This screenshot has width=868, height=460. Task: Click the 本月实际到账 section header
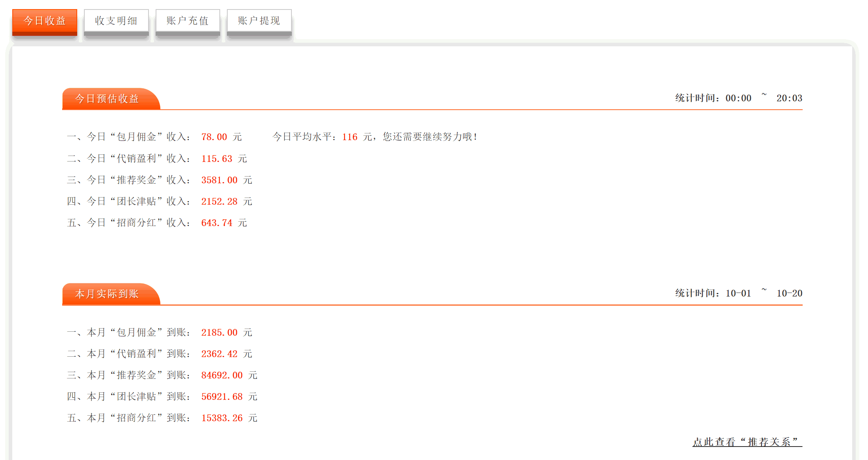[111, 294]
